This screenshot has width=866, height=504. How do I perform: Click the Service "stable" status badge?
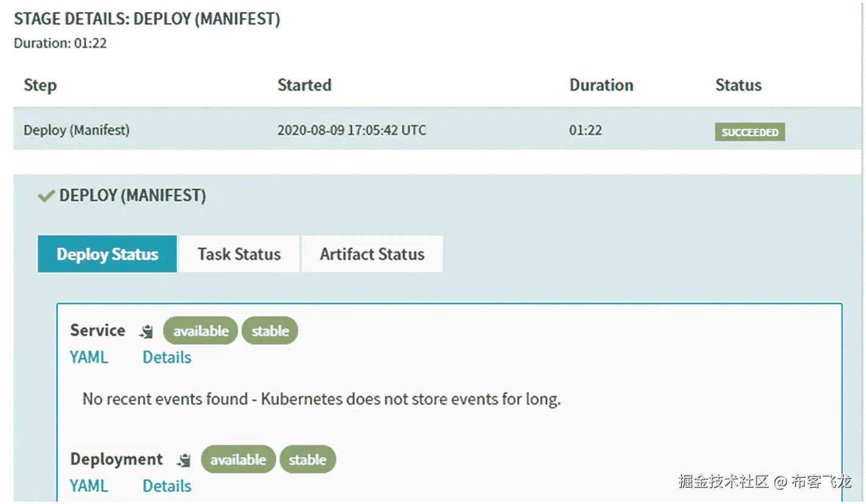pos(270,331)
